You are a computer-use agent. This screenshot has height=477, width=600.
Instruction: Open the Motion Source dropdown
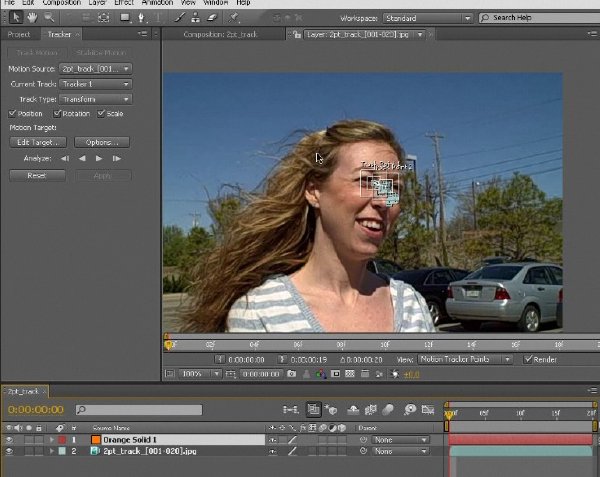(96, 69)
